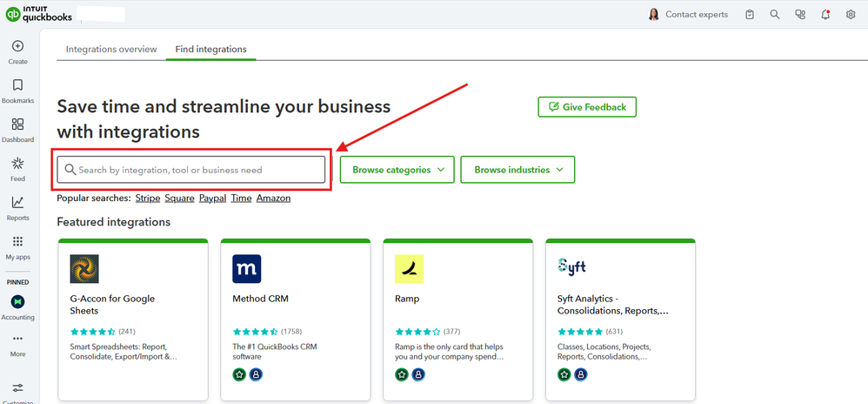Viewport: 868px width, 404px height.
Task: Click the Contact experts avatar
Action: tap(654, 15)
